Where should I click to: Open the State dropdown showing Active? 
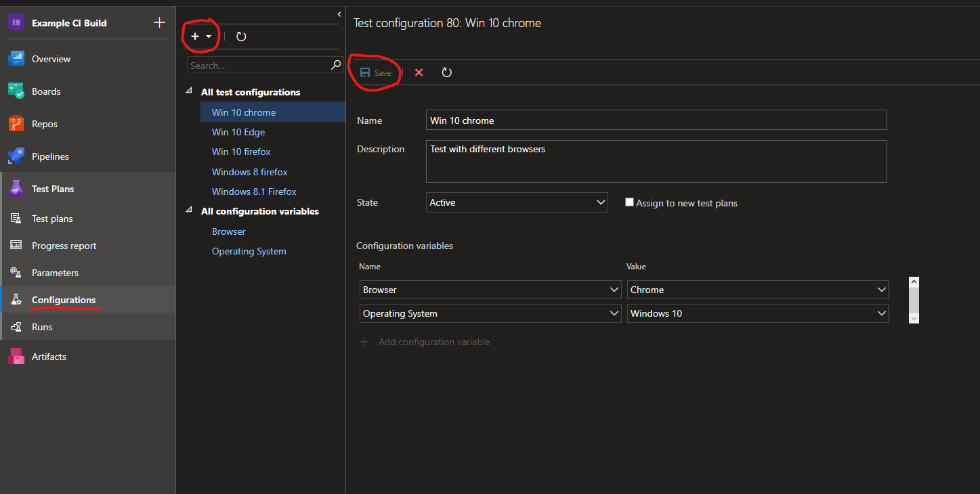[517, 202]
